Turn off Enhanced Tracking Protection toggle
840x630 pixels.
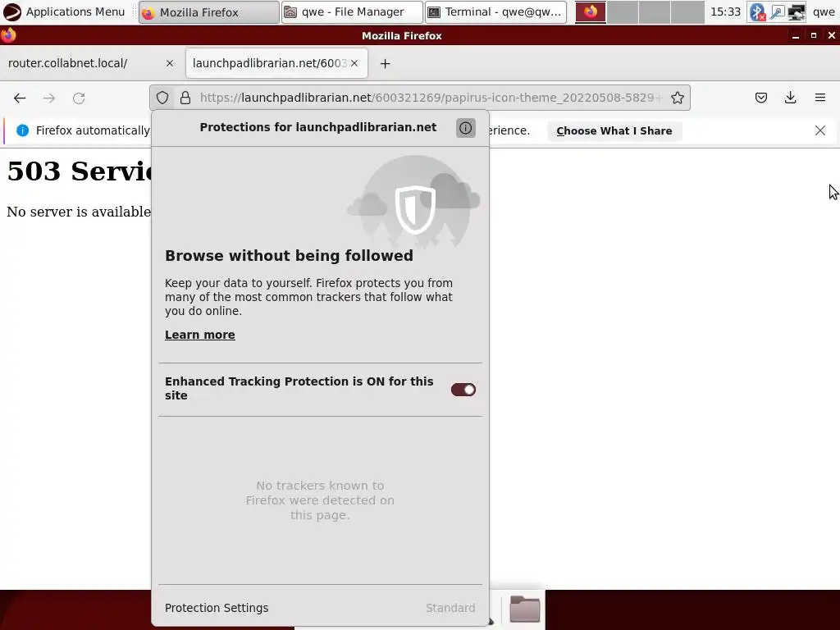click(x=463, y=390)
